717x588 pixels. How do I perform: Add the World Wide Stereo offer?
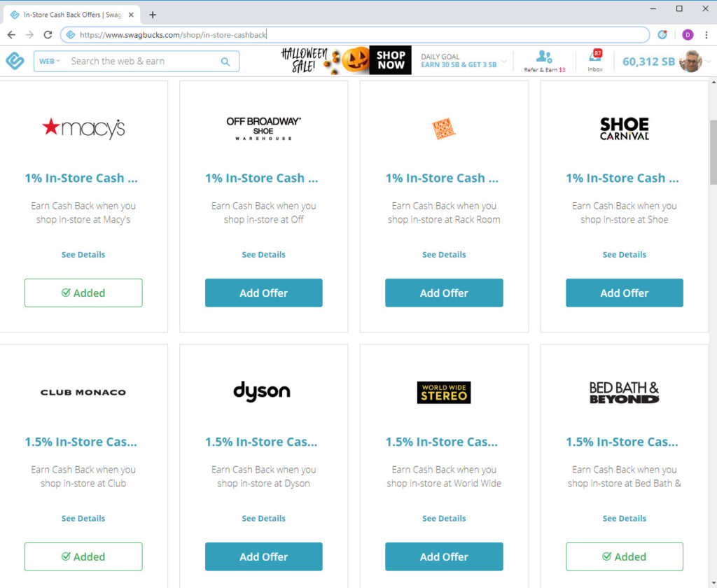pos(443,556)
